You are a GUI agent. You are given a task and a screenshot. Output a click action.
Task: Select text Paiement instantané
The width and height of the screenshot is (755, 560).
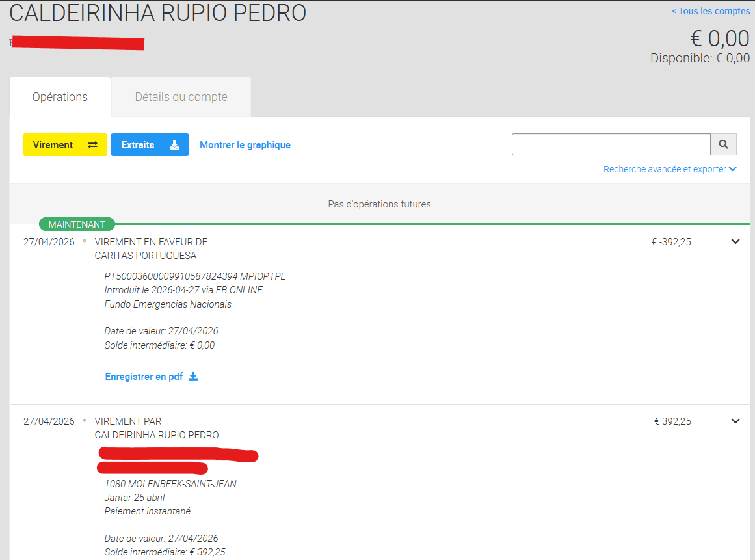click(x=148, y=511)
